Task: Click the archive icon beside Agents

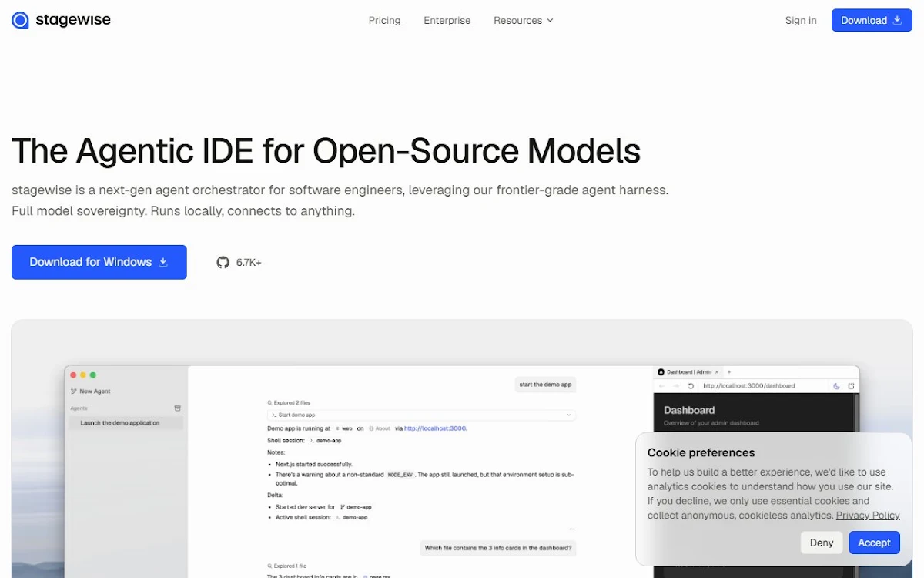Action: point(178,408)
